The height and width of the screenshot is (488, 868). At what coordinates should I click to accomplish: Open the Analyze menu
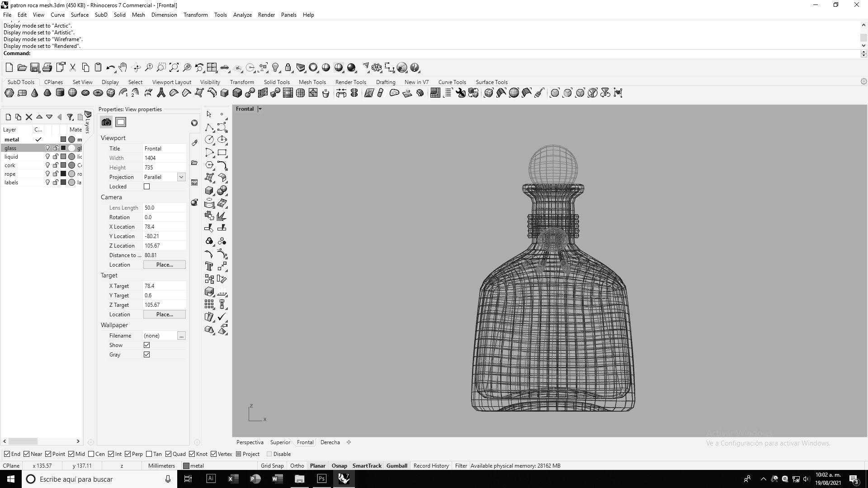pos(242,15)
